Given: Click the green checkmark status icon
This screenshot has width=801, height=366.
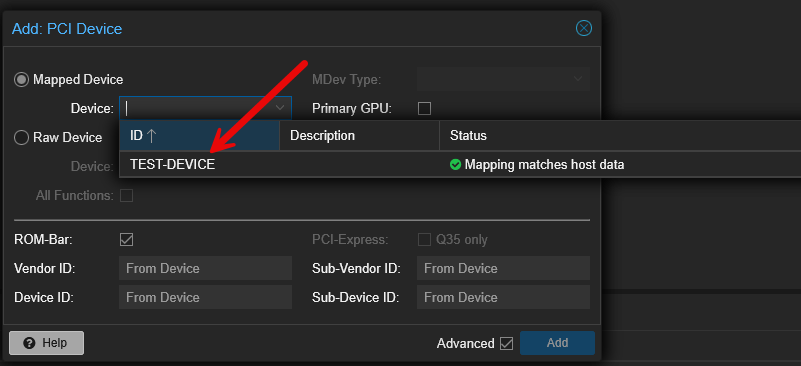Looking at the screenshot, I should pyautogui.click(x=455, y=165).
